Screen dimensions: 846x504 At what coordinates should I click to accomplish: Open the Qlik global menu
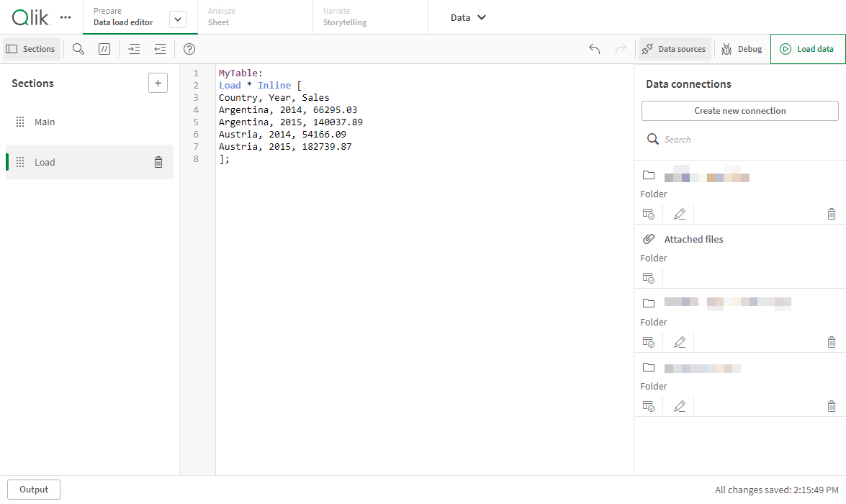point(64,17)
